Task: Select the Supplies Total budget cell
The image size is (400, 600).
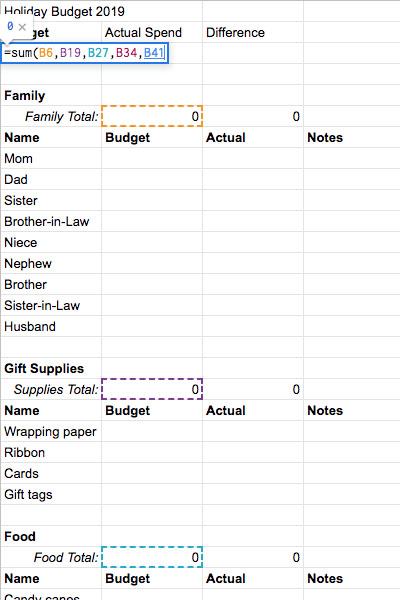Action: 152,389
